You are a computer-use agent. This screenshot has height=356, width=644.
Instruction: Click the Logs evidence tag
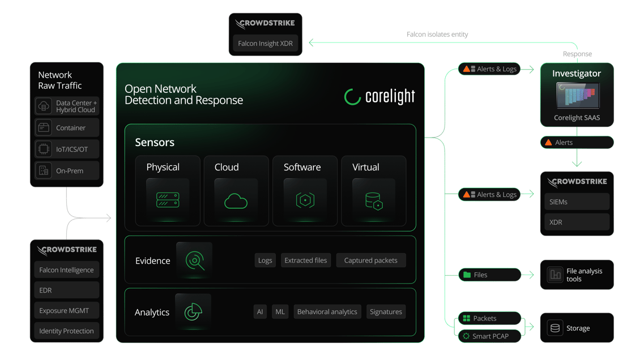click(265, 260)
